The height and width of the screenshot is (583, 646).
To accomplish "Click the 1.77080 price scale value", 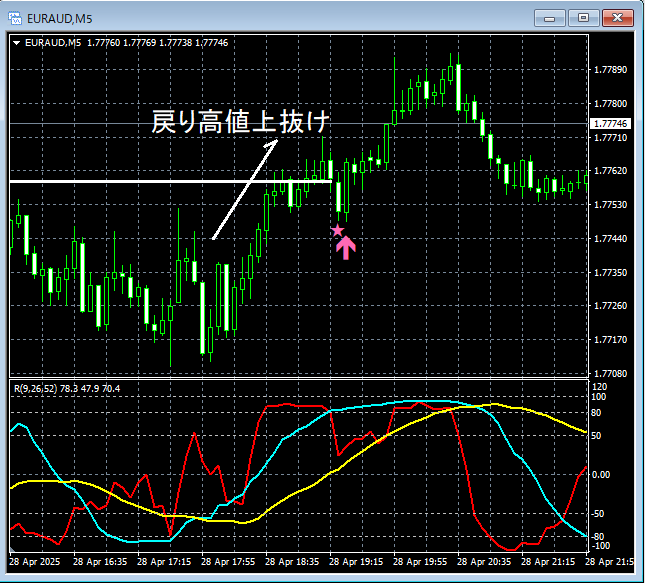I will click(x=611, y=373).
